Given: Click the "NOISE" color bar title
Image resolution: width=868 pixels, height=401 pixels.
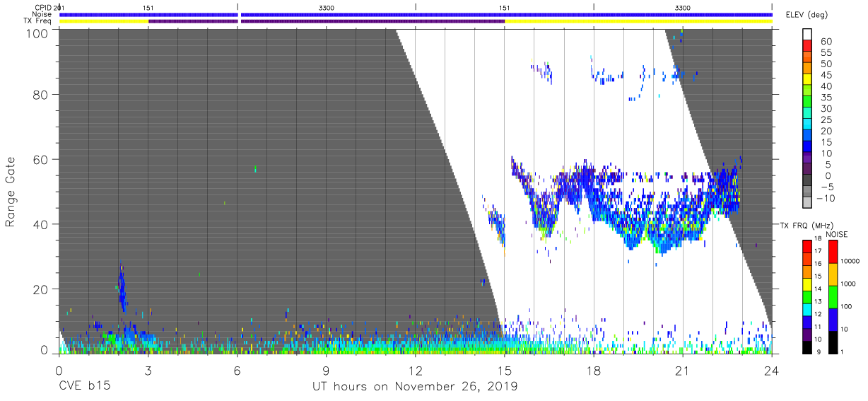Looking at the screenshot, I should click(837, 234).
